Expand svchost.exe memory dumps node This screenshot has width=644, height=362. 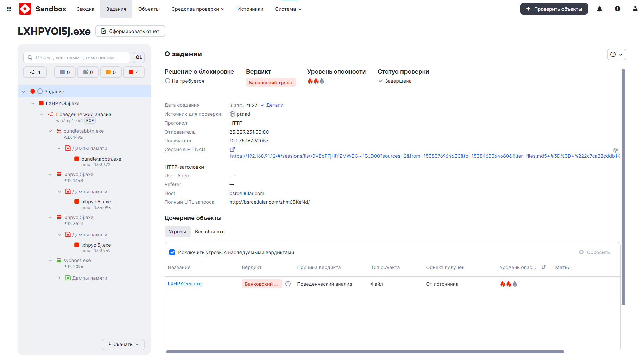click(x=59, y=278)
